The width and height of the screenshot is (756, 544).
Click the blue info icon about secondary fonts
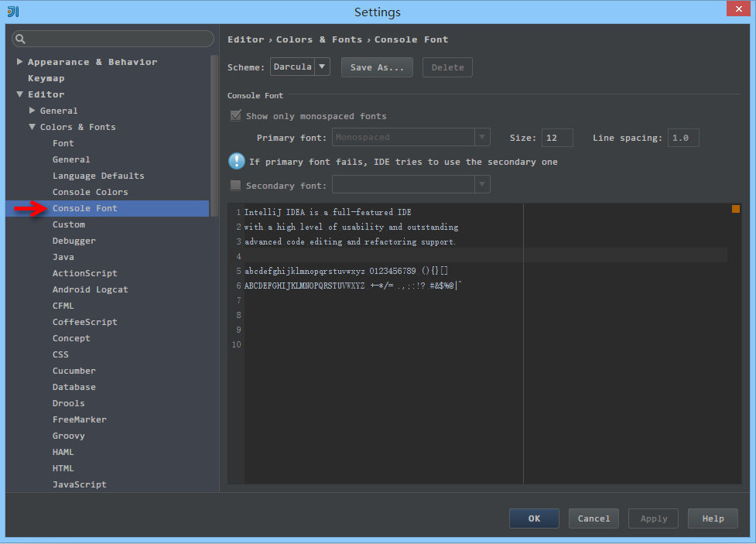(236, 161)
